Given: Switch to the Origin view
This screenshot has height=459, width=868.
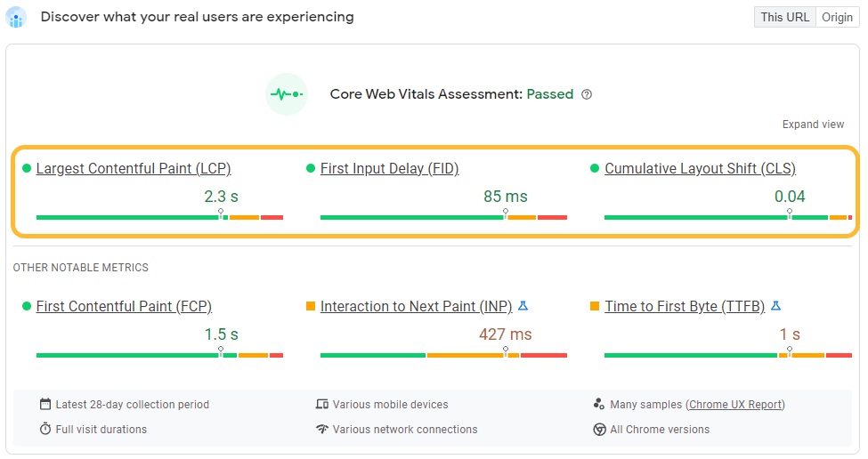Looking at the screenshot, I should click(x=837, y=17).
